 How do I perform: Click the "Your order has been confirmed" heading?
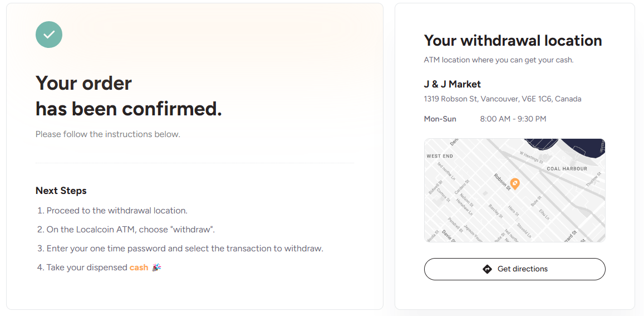pyautogui.click(x=129, y=96)
